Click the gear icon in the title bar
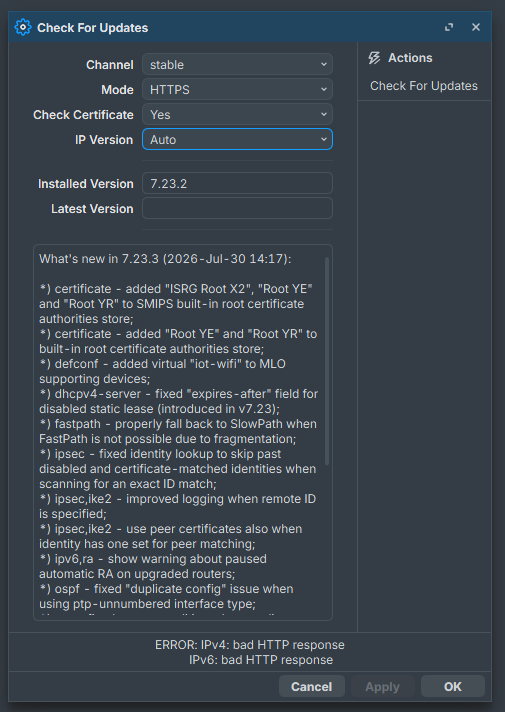Viewport: 505px width, 712px height. [23, 27]
